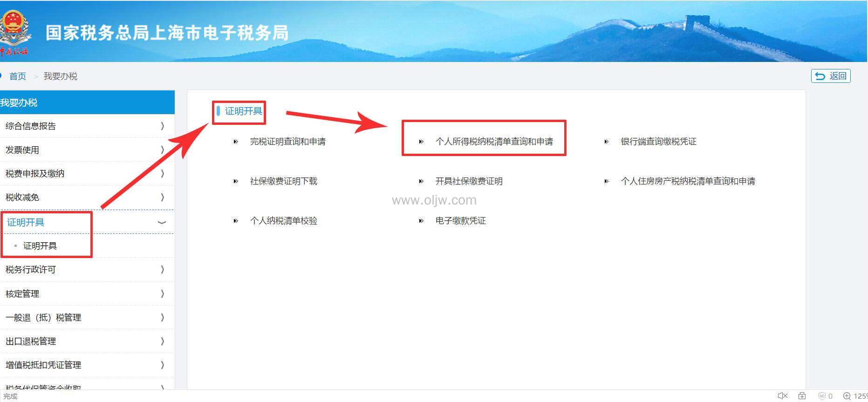Select 证明开具 sub-item in sidebar
This screenshot has width=868, height=402.
pos(40,246)
